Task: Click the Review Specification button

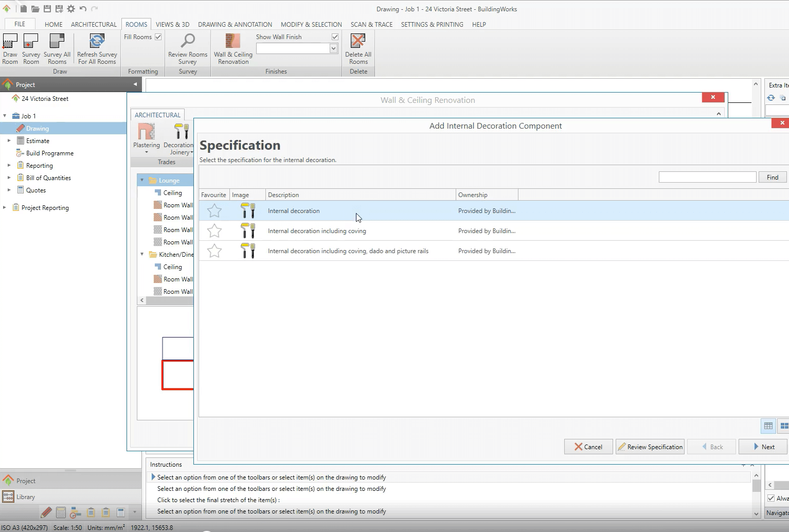Action: (650, 447)
